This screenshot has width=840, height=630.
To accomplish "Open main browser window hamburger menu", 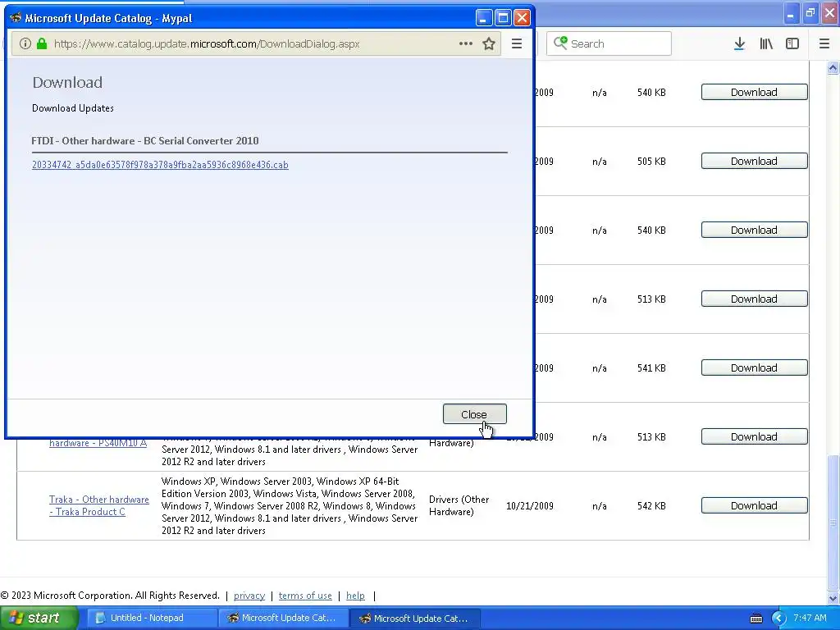I will tap(824, 44).
